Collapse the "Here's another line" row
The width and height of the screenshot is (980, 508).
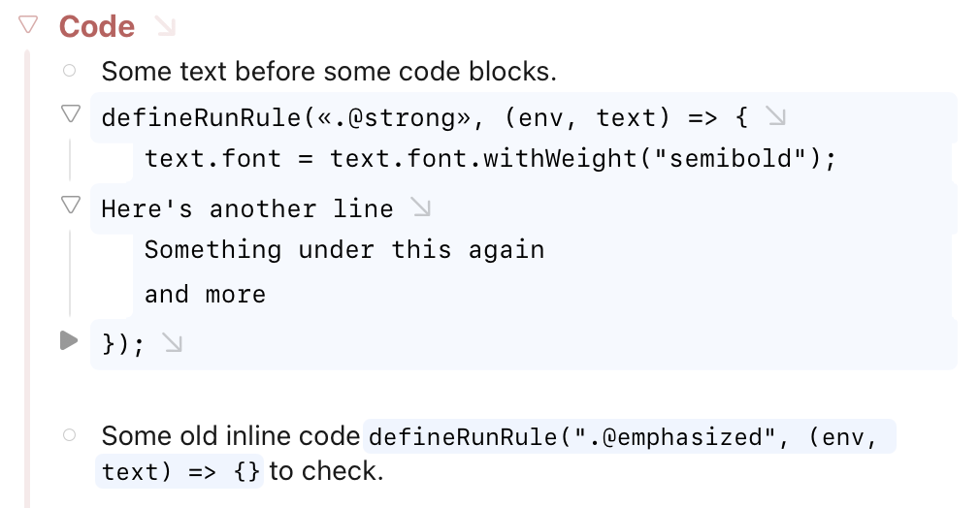pyautogui.click(x=70, y=205)
